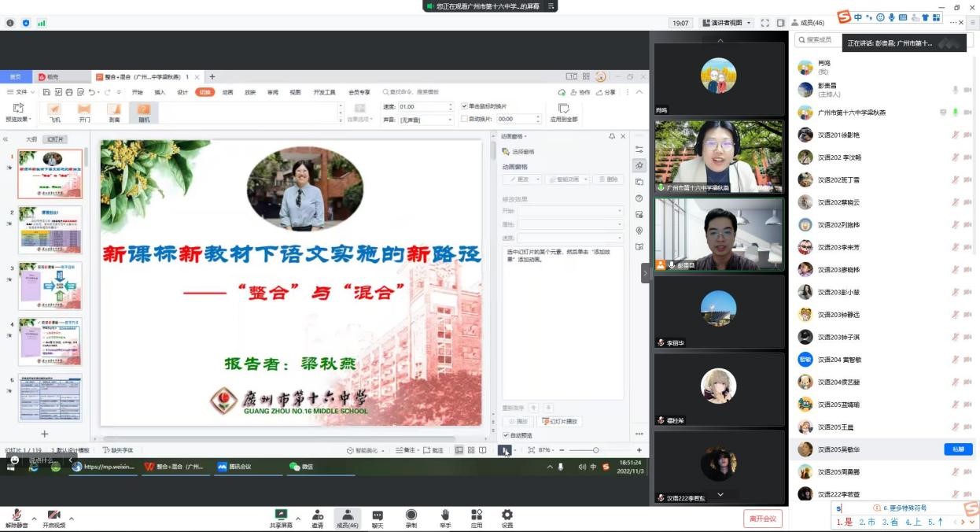Open the 聊天 chat icon

click(378, 515)
